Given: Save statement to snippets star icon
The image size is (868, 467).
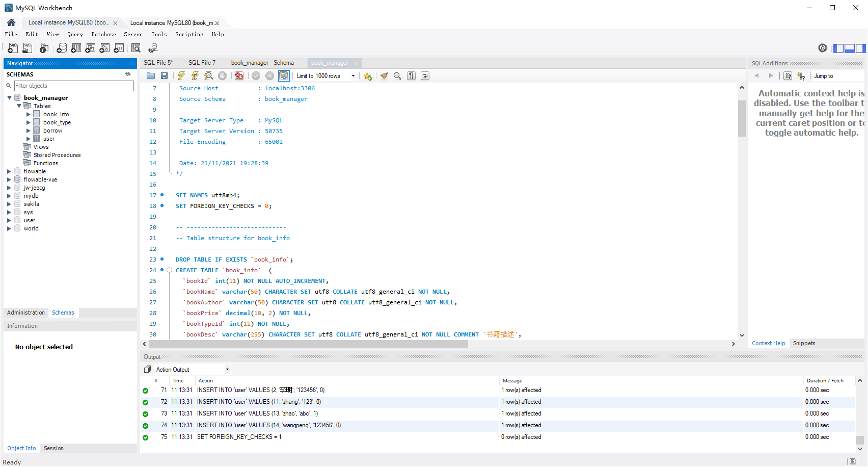Looking at the screenshot, I should tap(368, 76).
